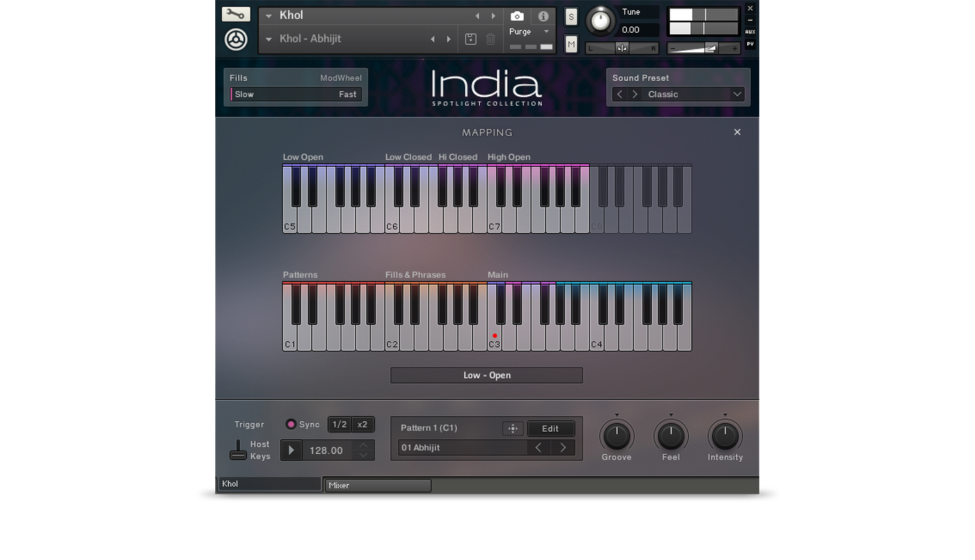The image size is (975, 560).
Task: Switch to the Mixer tab
Action: pyautogui.click(x=378, y=485)
